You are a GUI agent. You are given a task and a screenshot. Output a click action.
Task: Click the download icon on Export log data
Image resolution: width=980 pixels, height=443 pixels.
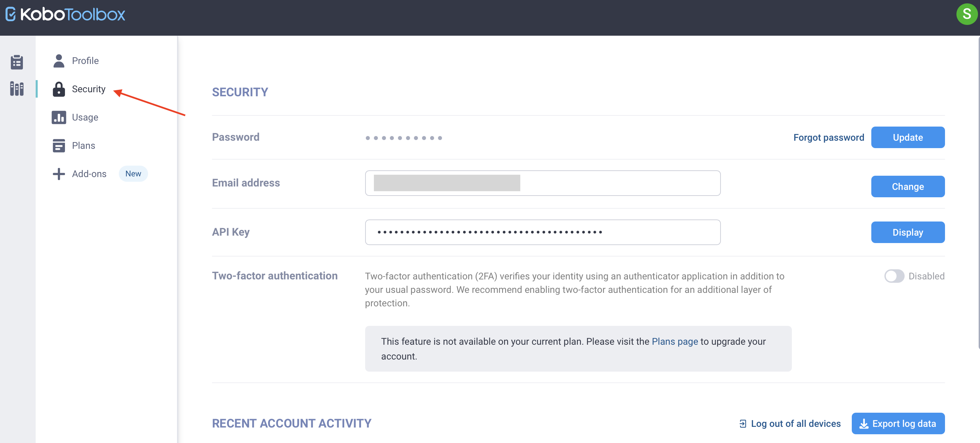(864, 423)
